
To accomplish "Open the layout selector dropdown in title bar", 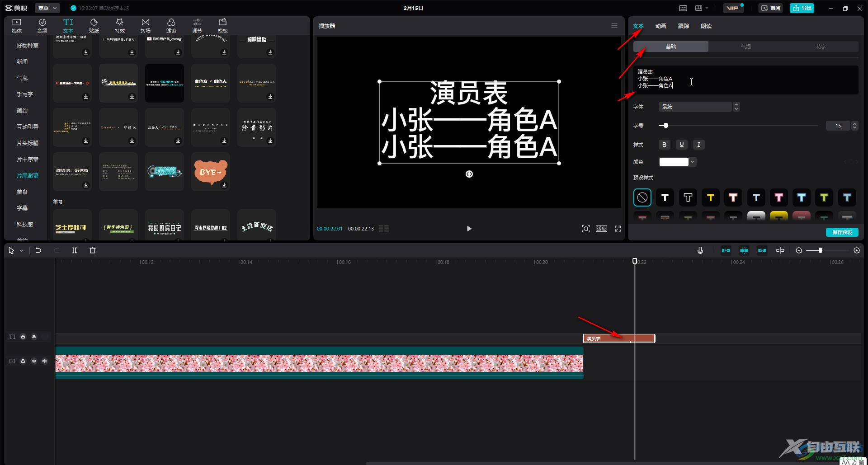I will (x=702, y=8).
